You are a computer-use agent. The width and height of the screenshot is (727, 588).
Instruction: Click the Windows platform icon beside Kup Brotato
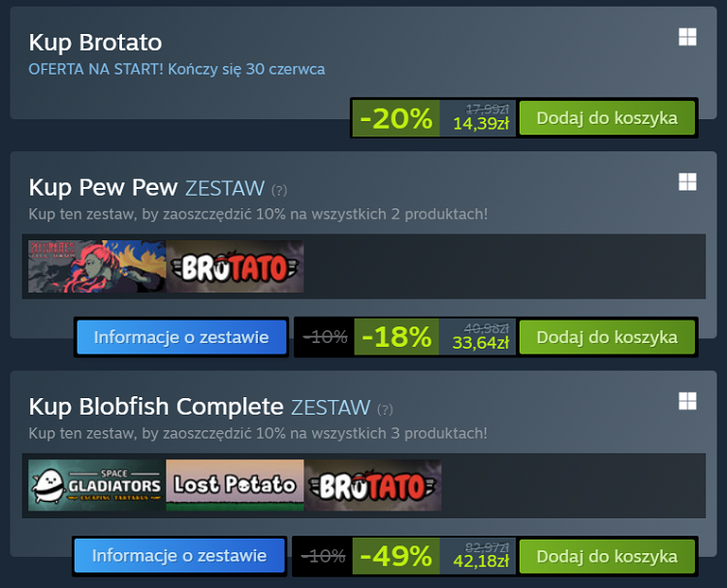687,37
